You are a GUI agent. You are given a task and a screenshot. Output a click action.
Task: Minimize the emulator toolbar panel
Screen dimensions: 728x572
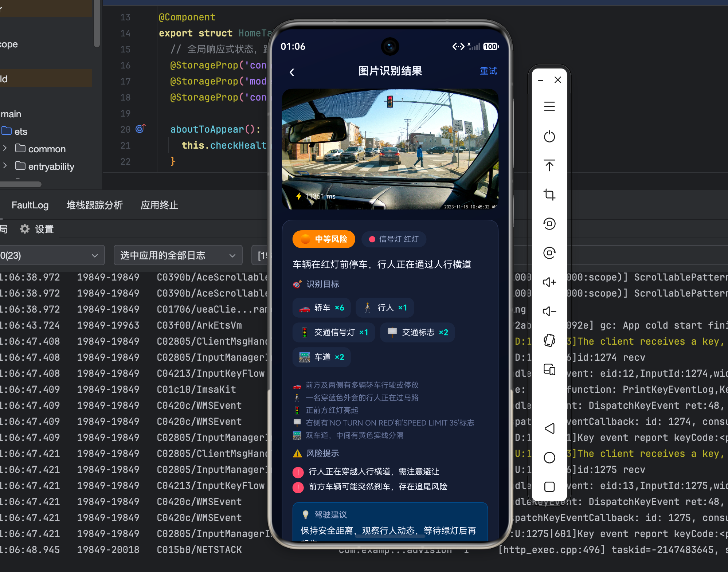point(541,80)
